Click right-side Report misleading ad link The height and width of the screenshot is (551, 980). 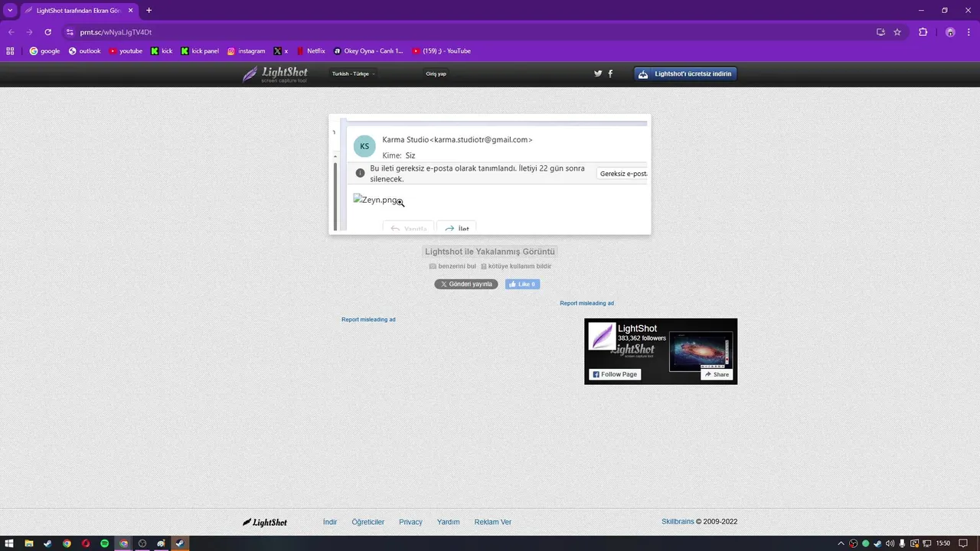[586, 303]
